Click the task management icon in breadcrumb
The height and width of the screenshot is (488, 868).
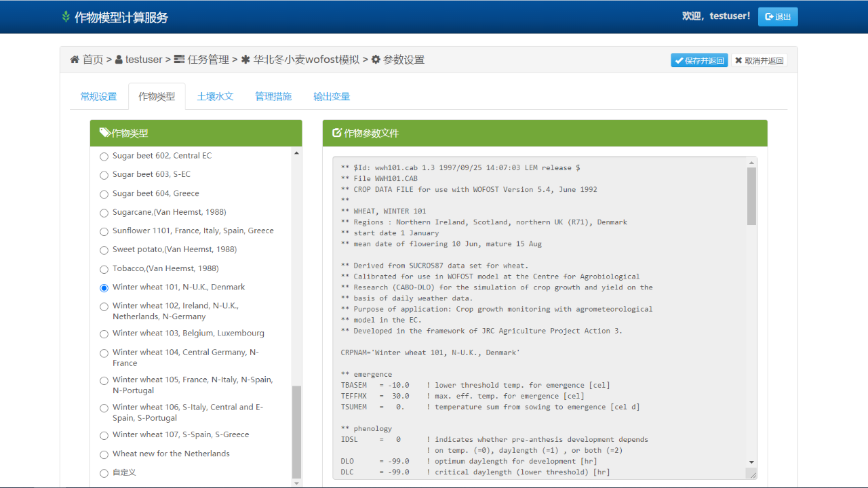tap(179, 60)
